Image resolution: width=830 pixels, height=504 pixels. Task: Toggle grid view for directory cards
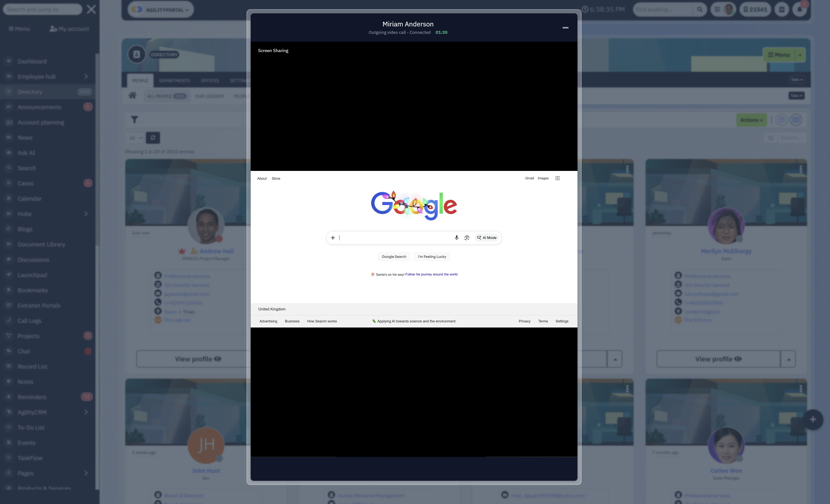pyautogui.click(x=781, y=120)
